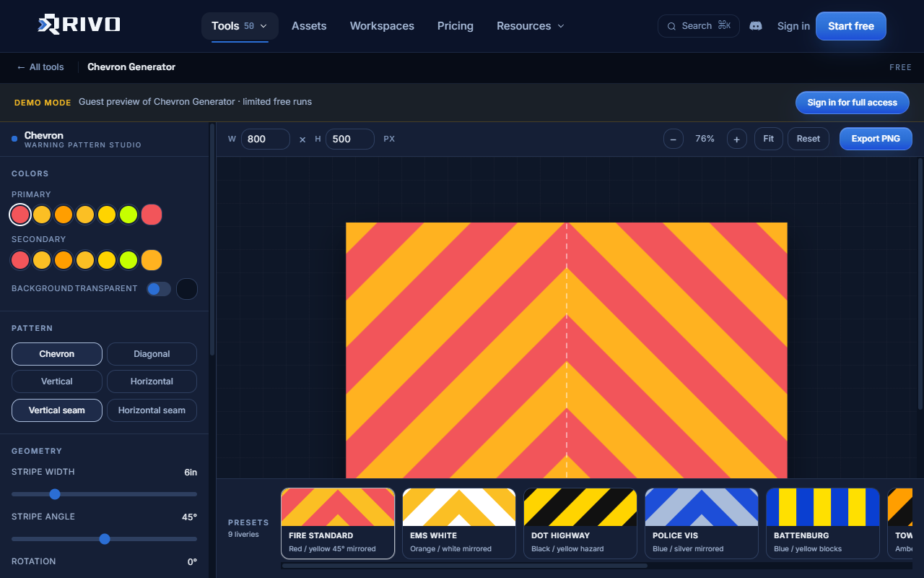
Task: Click the left panel vertical scrollbar
Action: coord(212,240)
